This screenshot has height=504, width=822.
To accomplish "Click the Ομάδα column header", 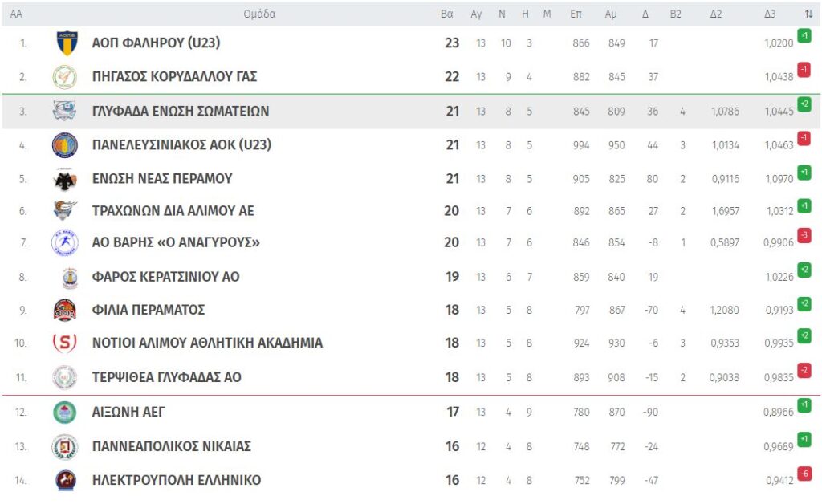I will pyautogui.click(x=259, y=14).
